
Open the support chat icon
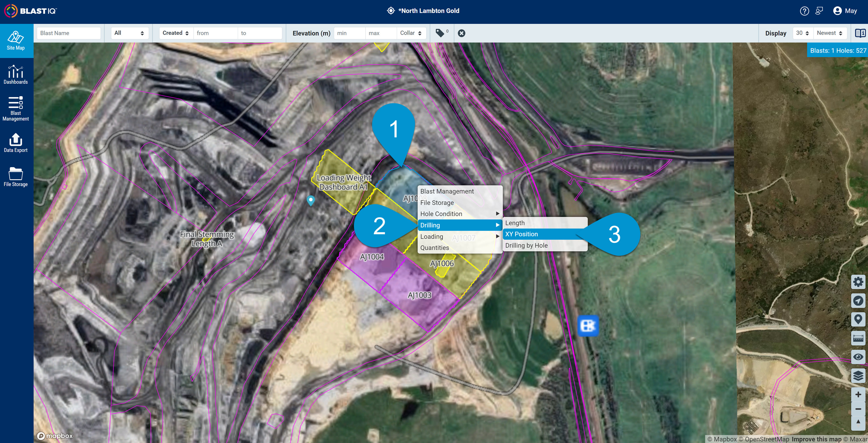point(819,11)
